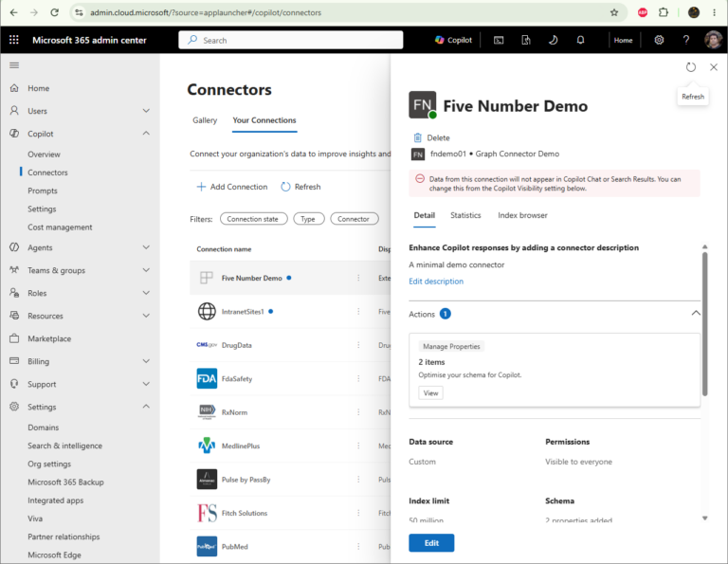
Task: Click View in Manage Properties card
Action: click(431, 393)
